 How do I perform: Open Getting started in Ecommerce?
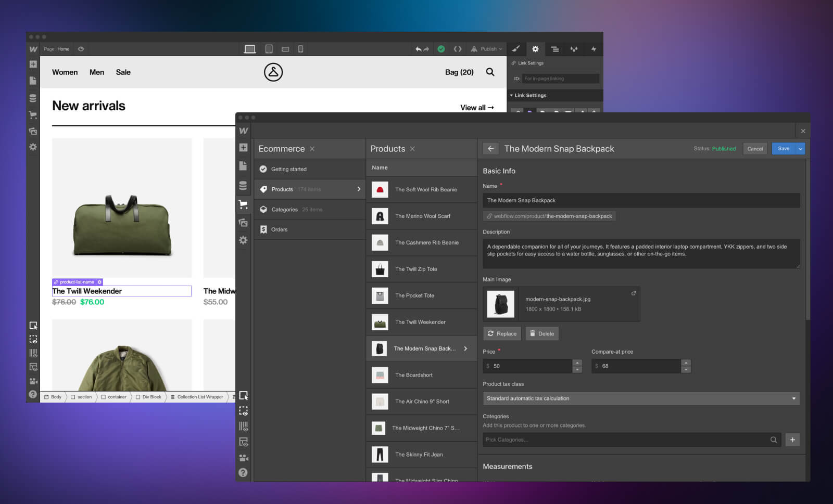tap(310, 169)
